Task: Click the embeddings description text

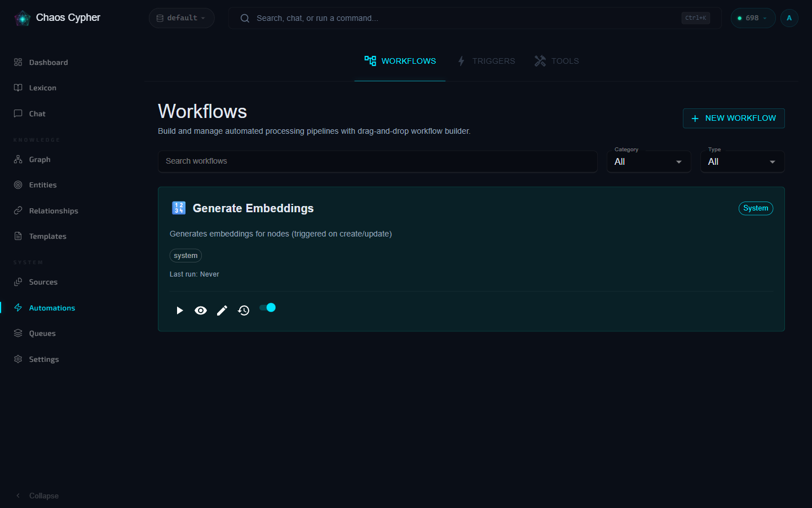Action: pyautogui.click(x=281, y=234)
